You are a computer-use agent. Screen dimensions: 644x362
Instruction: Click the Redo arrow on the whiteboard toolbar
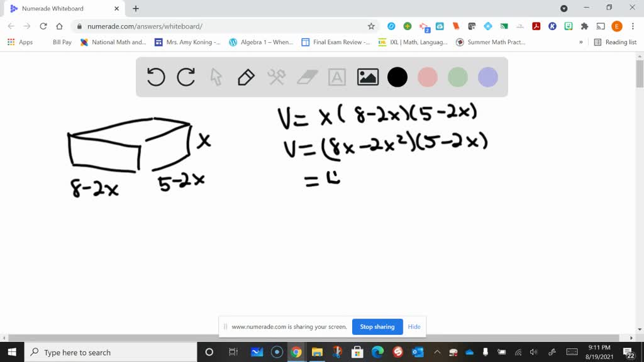[x=186, y=77]
